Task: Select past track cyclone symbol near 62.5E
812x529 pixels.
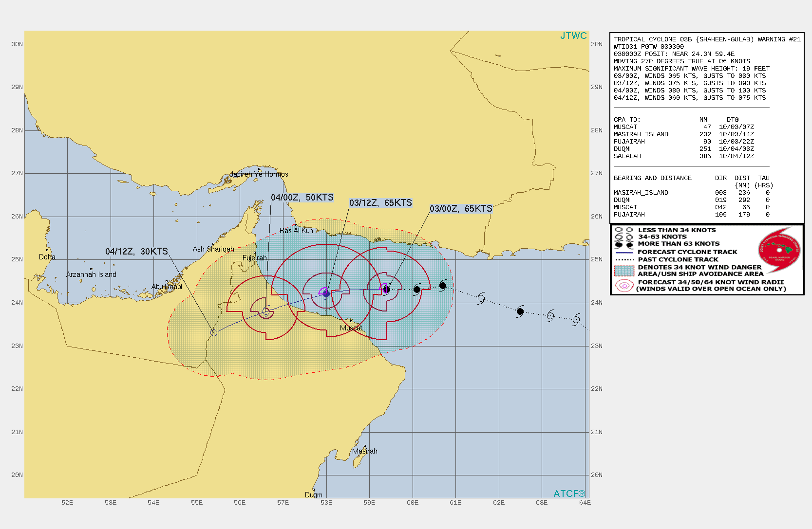Action: pyautogui.click(x=520, y=311)
